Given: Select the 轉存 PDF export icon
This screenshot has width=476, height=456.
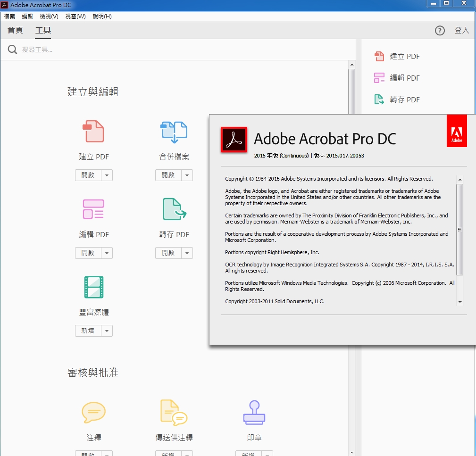Looking at the screenshot, I should point(174,209).
